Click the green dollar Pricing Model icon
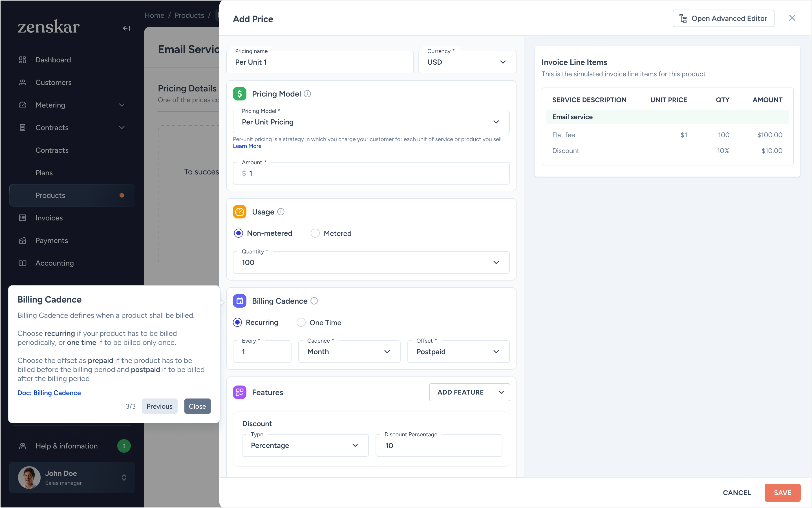812x508 pixels. point(240,94)
